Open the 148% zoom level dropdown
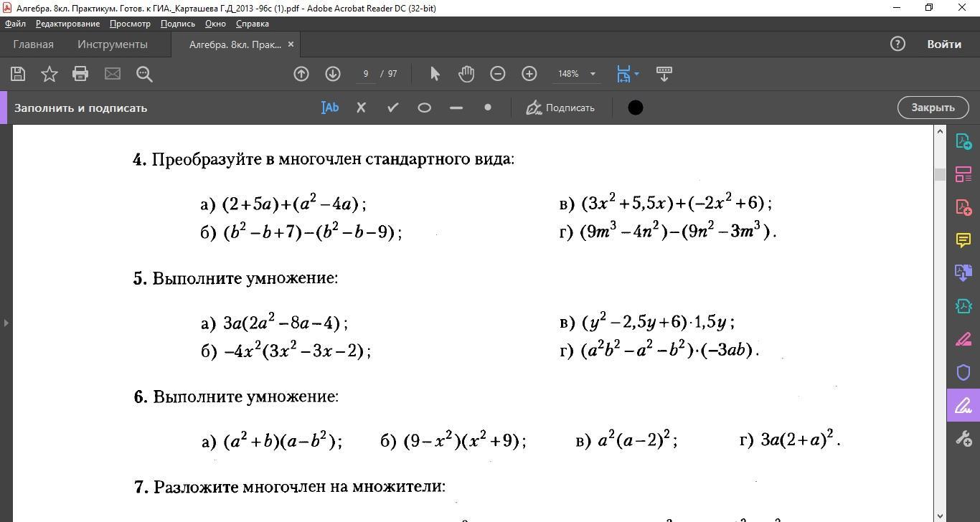Screen dimensions: 980x522 [x=577, y=74]
